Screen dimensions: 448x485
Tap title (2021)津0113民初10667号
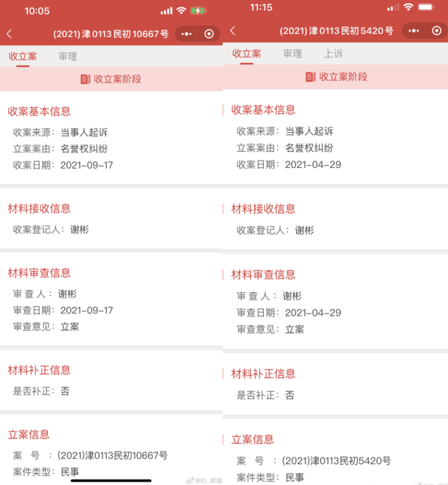point(111,34)
